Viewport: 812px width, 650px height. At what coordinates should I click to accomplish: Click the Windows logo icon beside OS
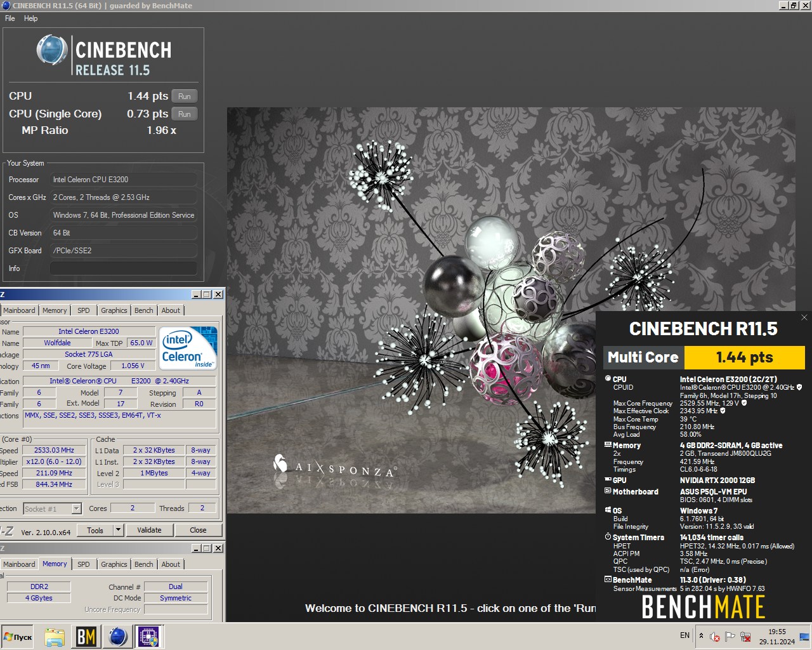[x=608, y=510]
